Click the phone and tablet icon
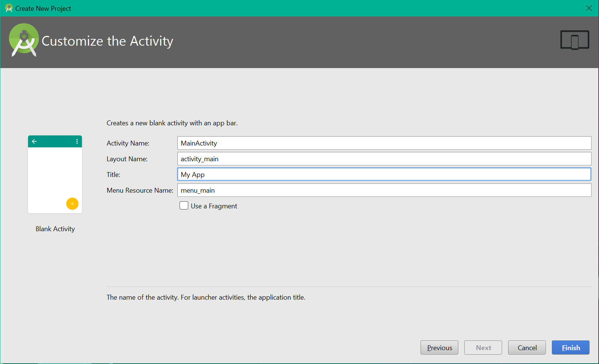Screen dimensions: 599x364 click(x=574, y=40)
